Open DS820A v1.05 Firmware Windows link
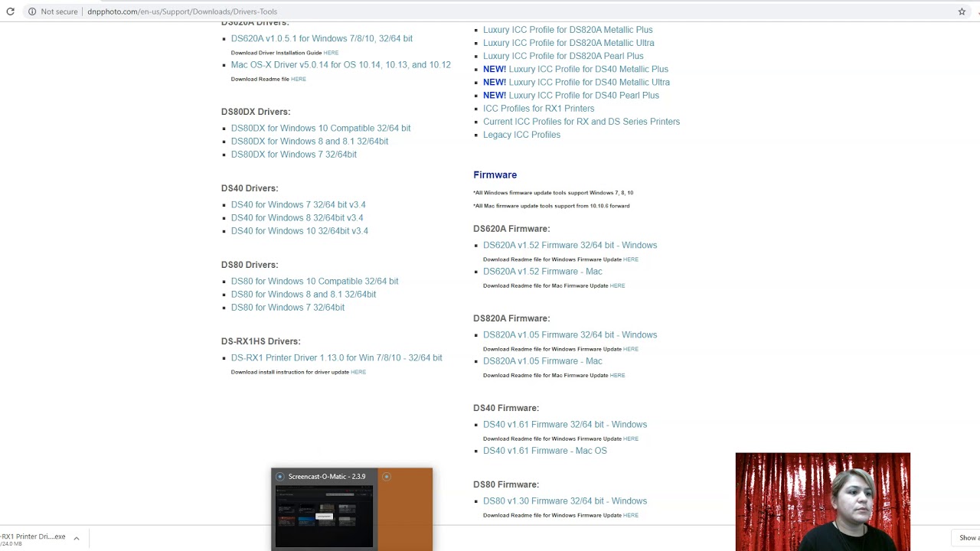The height and width of the screenshot is (551, 980). (x=570, y=334)
